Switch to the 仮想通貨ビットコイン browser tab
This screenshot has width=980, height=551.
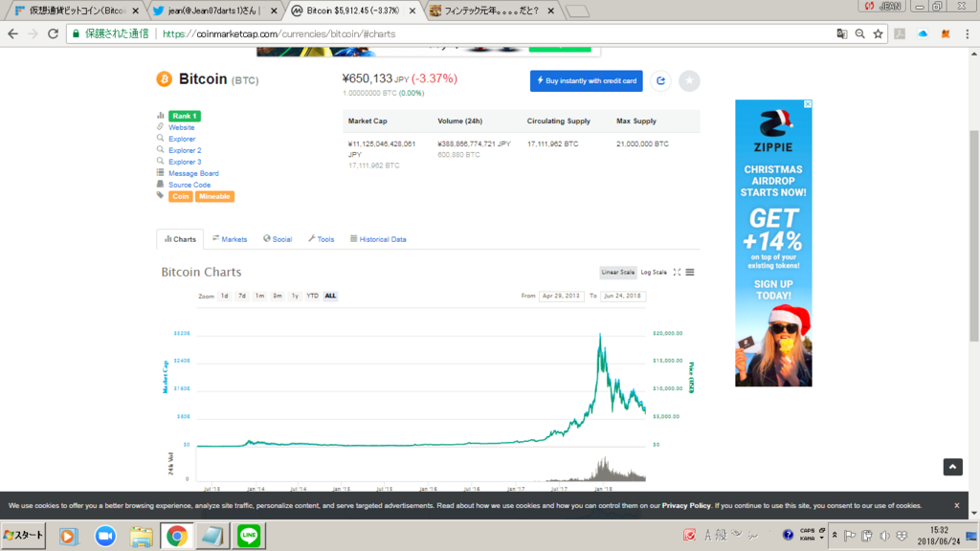pyautogui.click(x=77, y=11)
